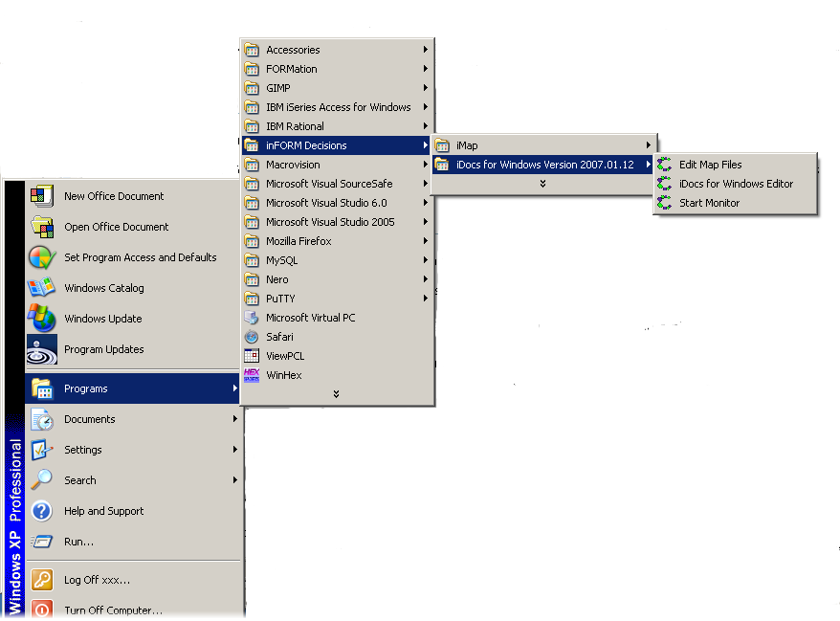
Task: Click the Edit Map Files icon
Action: pyautogui.click(x=665, y=165)
